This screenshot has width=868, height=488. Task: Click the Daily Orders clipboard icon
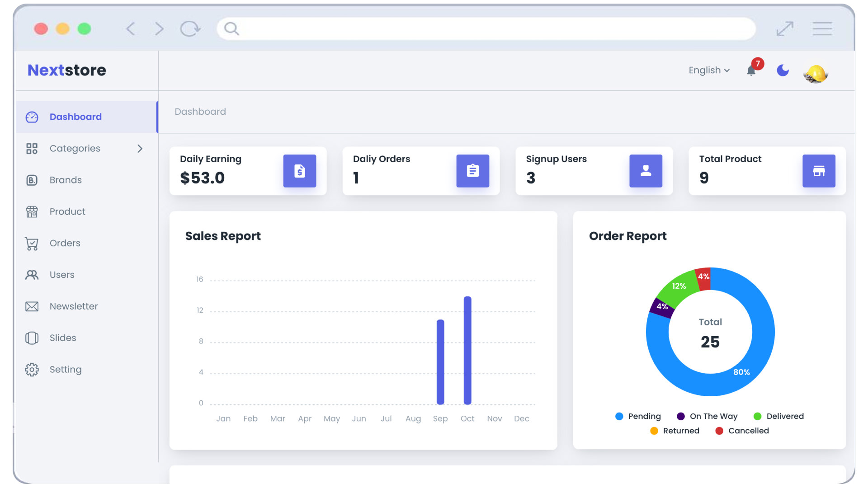(x=472, y=171)
